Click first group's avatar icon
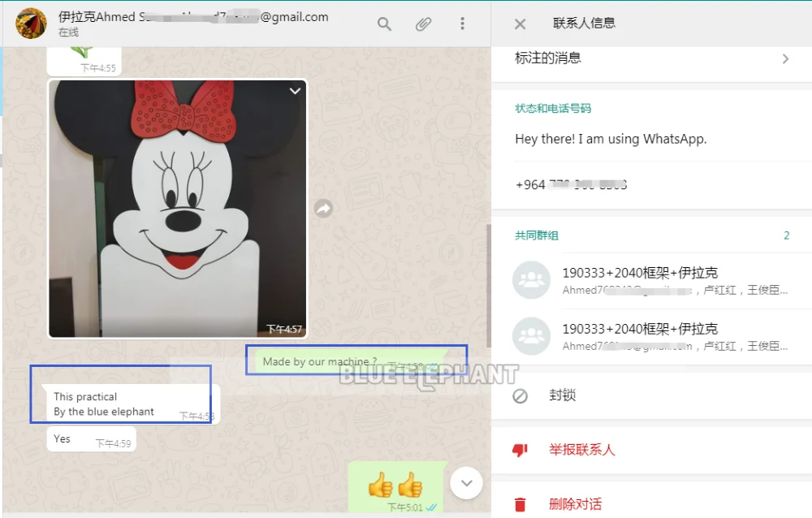This screenshot has width=812, height=518. 531,280
